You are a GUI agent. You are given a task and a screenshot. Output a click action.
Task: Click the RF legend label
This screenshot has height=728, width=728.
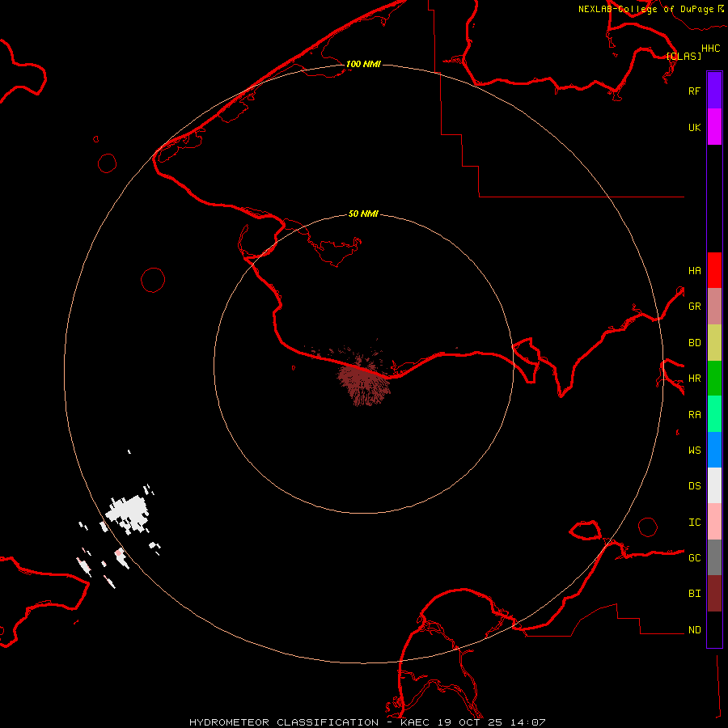click(694, 91)
